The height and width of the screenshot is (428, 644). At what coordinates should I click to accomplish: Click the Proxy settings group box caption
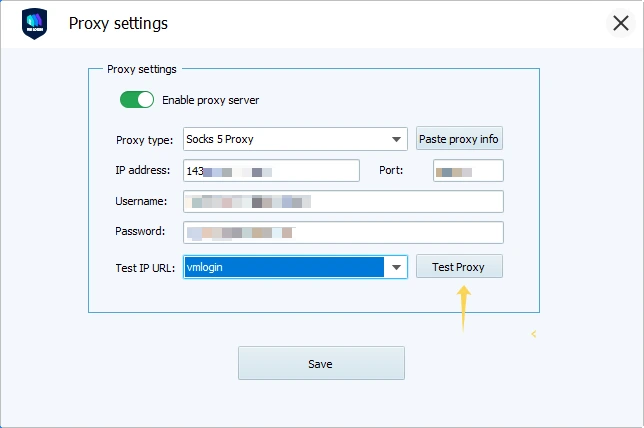click(x=142, y=69)
